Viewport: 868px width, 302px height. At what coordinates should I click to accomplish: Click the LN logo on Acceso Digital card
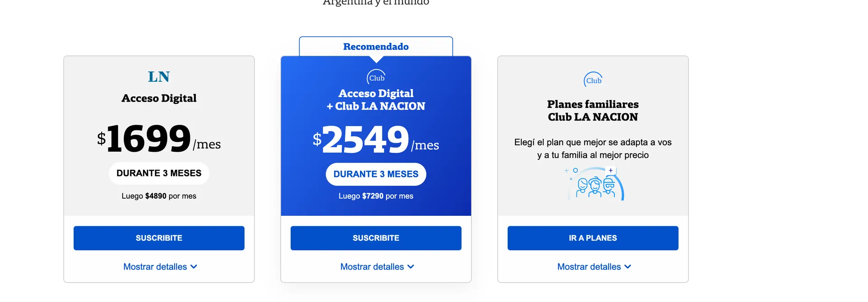pyautogui.click(x=159, y=77)
